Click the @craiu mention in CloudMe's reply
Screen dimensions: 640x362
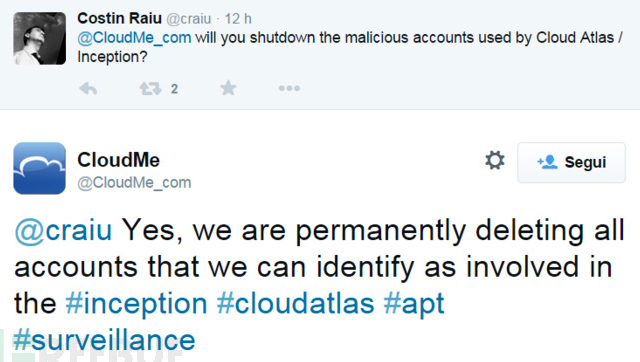[63, 231]
